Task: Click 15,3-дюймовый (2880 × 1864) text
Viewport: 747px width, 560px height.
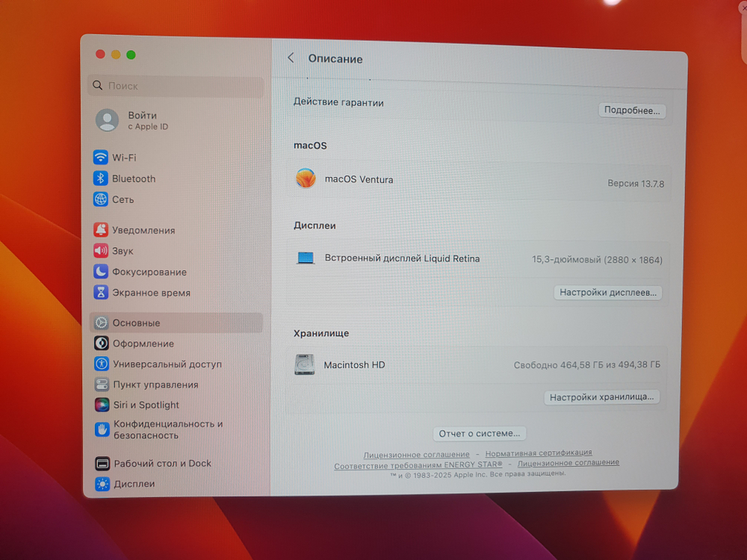Action: (x=597, y=260)
